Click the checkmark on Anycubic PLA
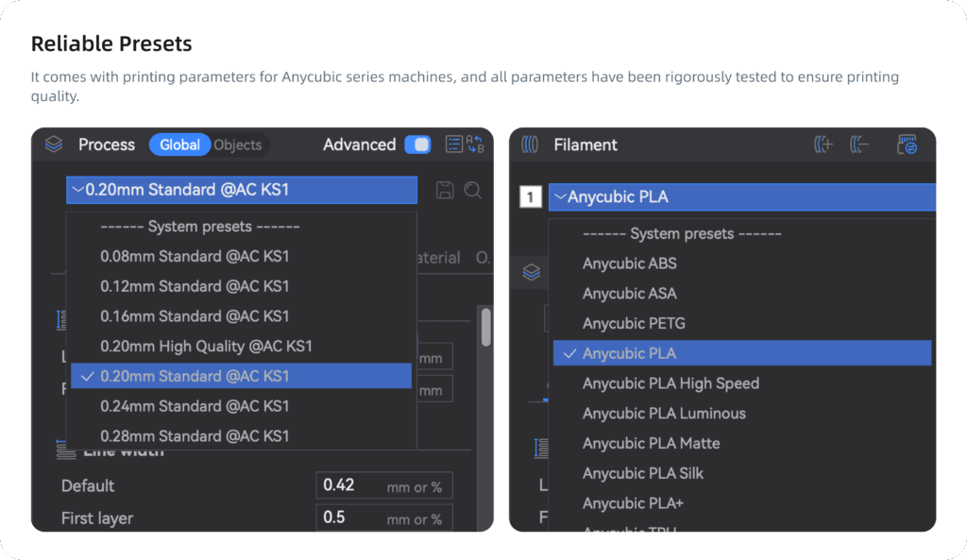967x560 pixels. pyautogui.click(x=569, y=352)
